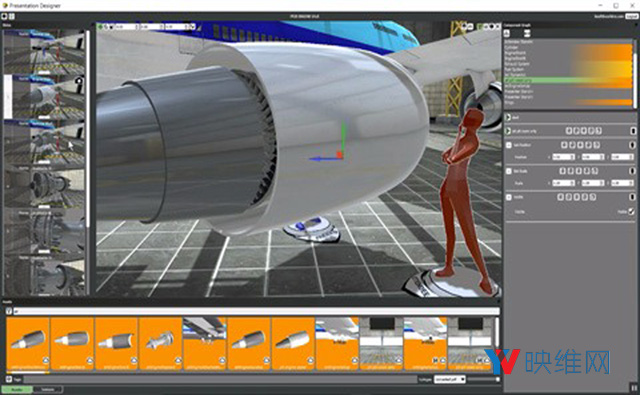Collapse the Set Position section with its minus box

point(509,145)
